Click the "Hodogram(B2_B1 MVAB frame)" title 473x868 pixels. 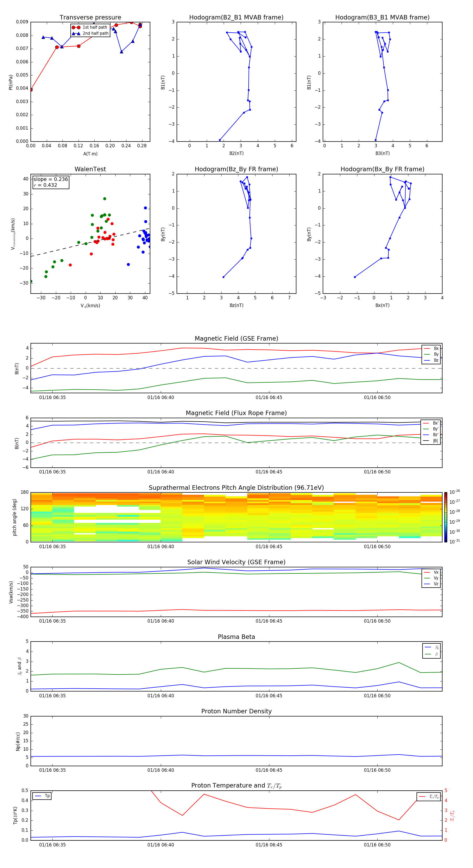tap(236, 18)
